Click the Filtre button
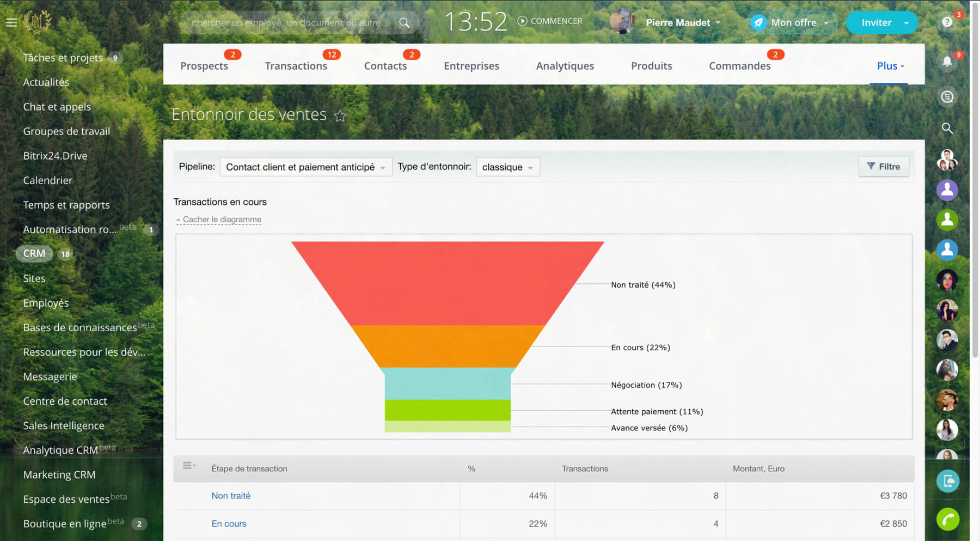Image resolution: width=980 pixels, height=541 pixels. pyautogui.click(x=883, y=167)
